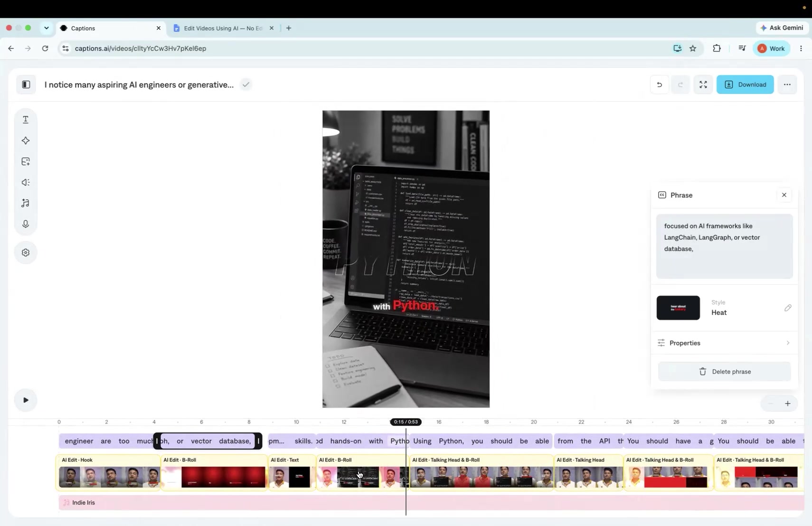Expand the Properties section
This screenshot has height=526, width=812.
pos(724,343)
